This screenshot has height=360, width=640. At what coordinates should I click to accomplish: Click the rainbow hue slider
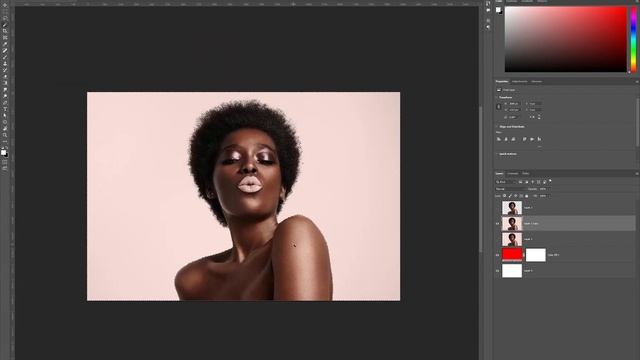coord(633,39)
